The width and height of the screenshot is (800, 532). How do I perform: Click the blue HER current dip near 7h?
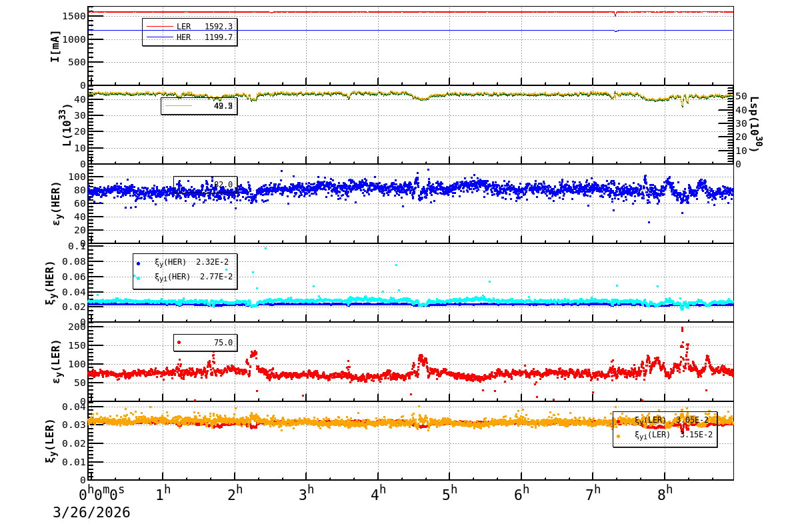616,31
